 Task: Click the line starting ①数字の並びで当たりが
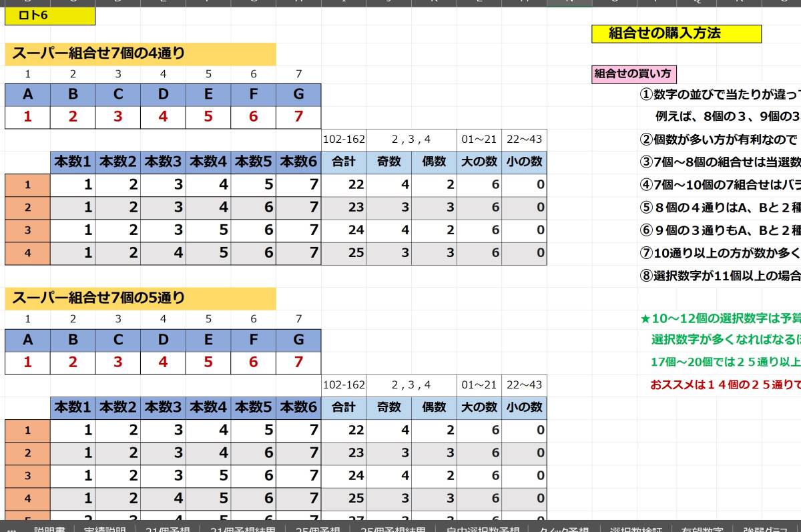click(720, 94)
